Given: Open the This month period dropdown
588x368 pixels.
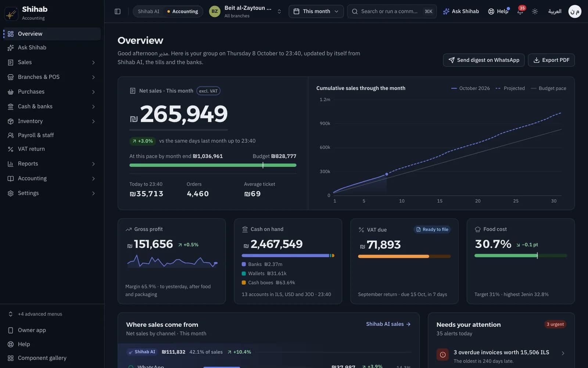Looking at the screenshot, I should point(316,11).
